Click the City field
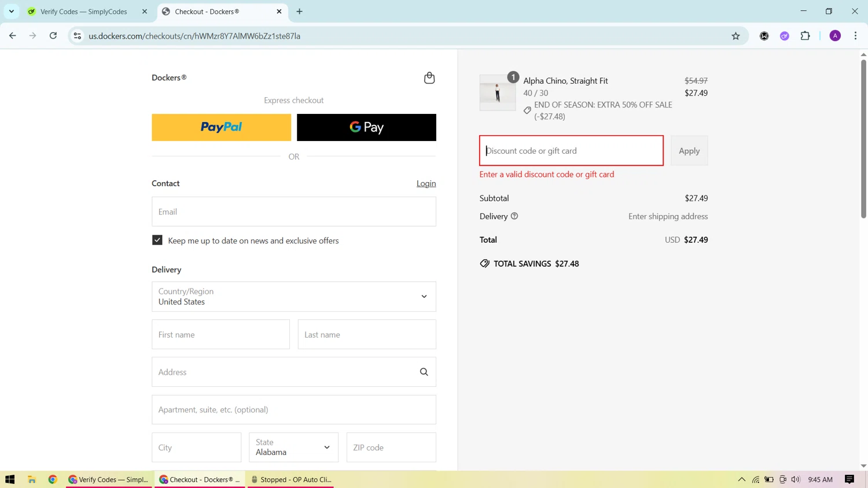 197,448
